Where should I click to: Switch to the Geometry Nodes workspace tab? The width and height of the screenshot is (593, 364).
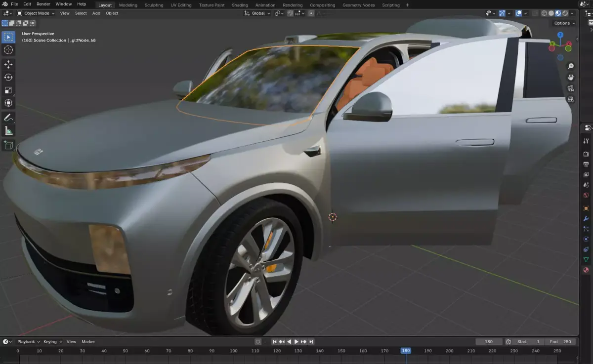pyautogui.click(x=358, y=5)
